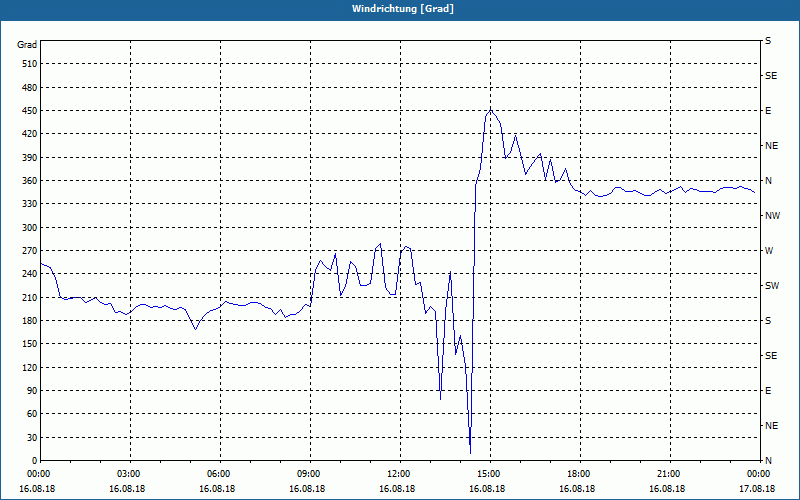Click the 00:00 time above 17.08.18

pos(757,474)
